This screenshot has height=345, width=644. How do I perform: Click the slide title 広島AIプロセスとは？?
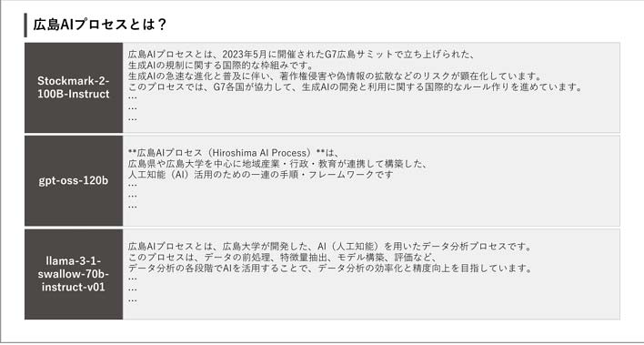(x=99, y=25)
